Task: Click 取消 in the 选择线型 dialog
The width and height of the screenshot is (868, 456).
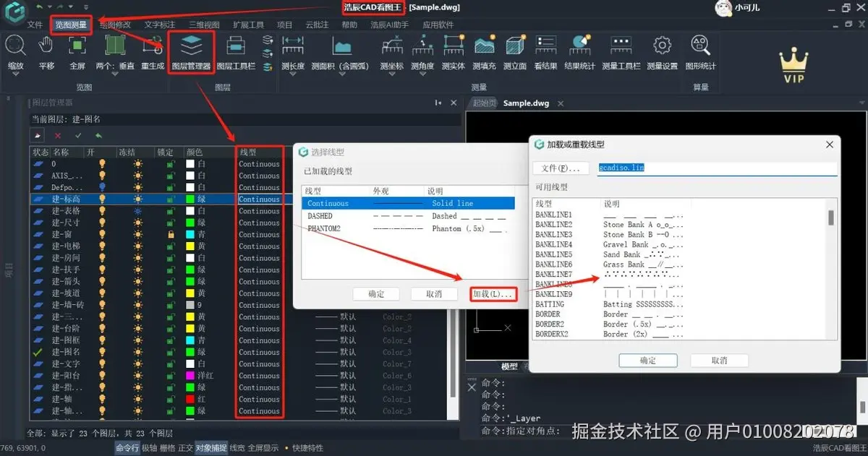Action: [x=434, y=294]
